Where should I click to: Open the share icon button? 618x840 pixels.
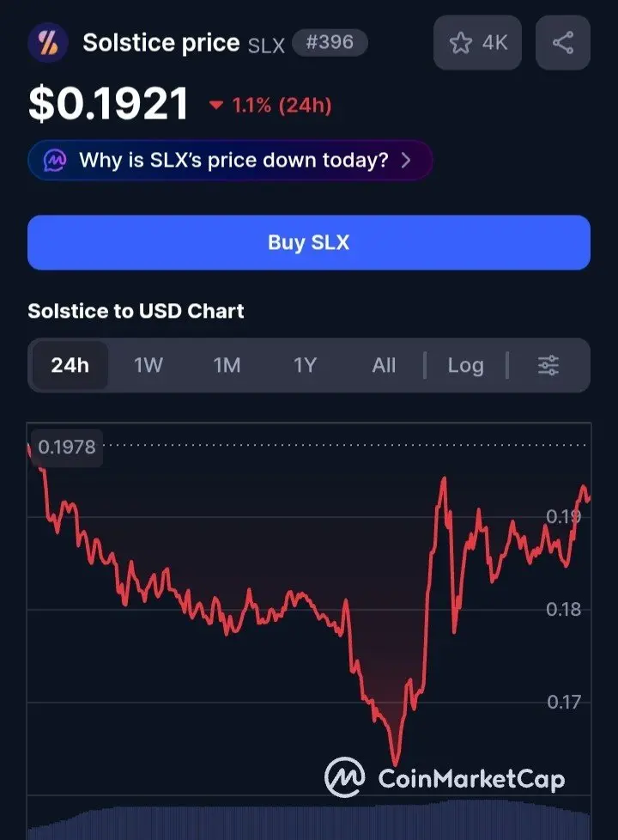563,42
